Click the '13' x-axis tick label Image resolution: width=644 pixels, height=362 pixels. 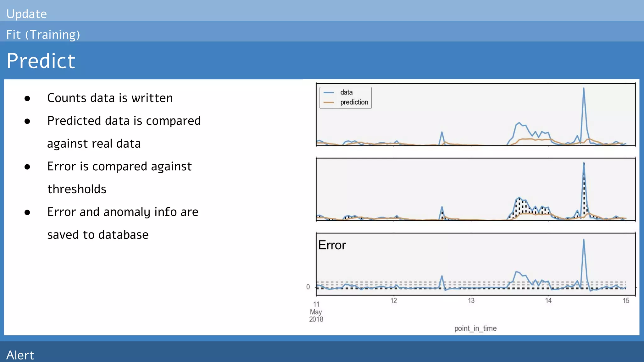(471, 301)
